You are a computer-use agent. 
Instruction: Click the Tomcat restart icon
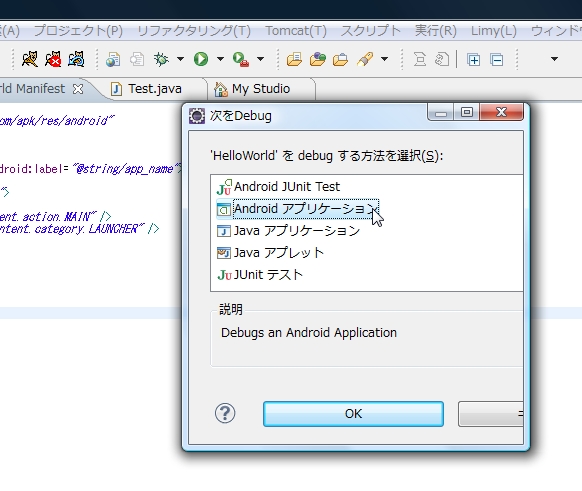76,59
